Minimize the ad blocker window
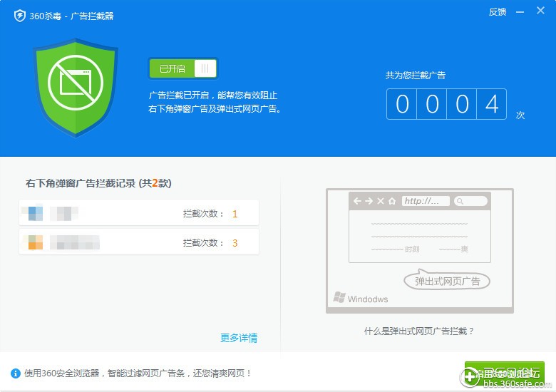Image resolution: width=556 pixels, height=392 pixels. [522, 12]
